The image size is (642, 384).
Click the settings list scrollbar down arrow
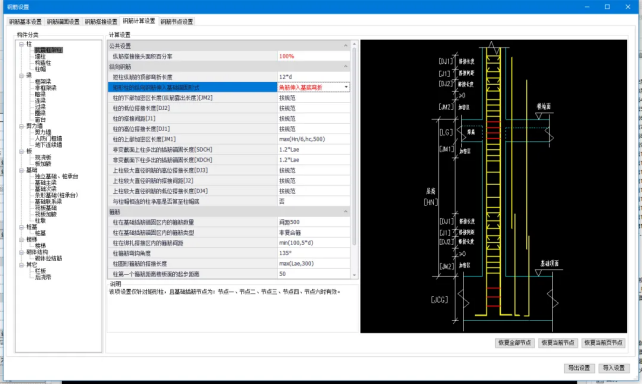[x=354, y=275]
